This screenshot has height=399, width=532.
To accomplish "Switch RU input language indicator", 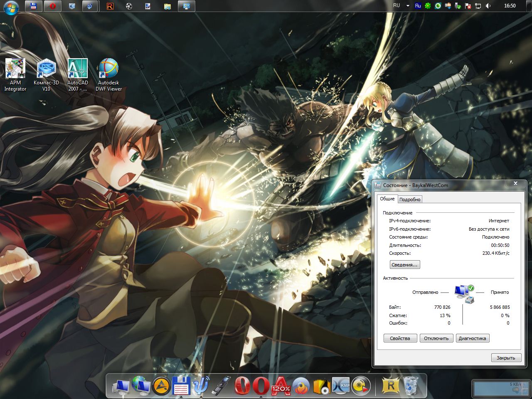I will coord(397,5).
